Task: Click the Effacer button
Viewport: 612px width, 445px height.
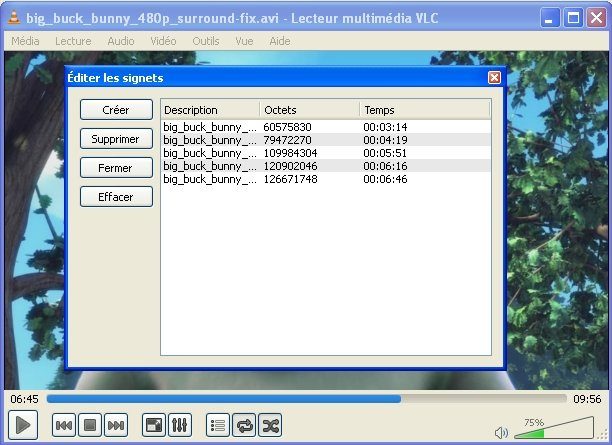Action: (x=116, y=197)
